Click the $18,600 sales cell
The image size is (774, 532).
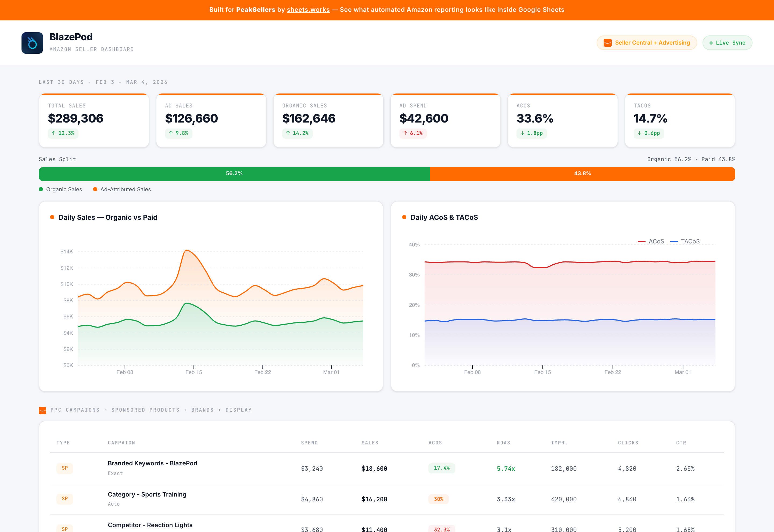coord(374,469)
